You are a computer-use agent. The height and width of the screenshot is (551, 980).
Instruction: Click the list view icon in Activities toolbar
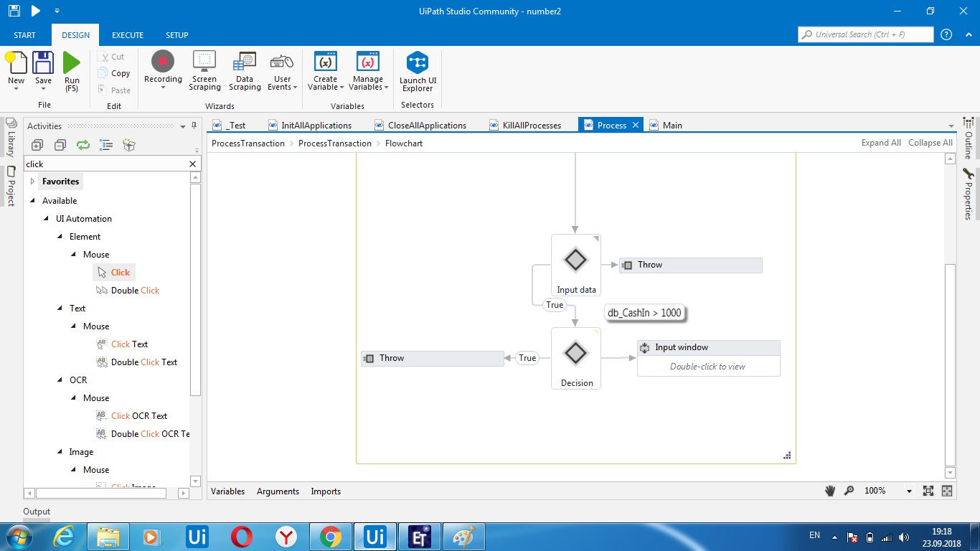(x=106, y=145)
